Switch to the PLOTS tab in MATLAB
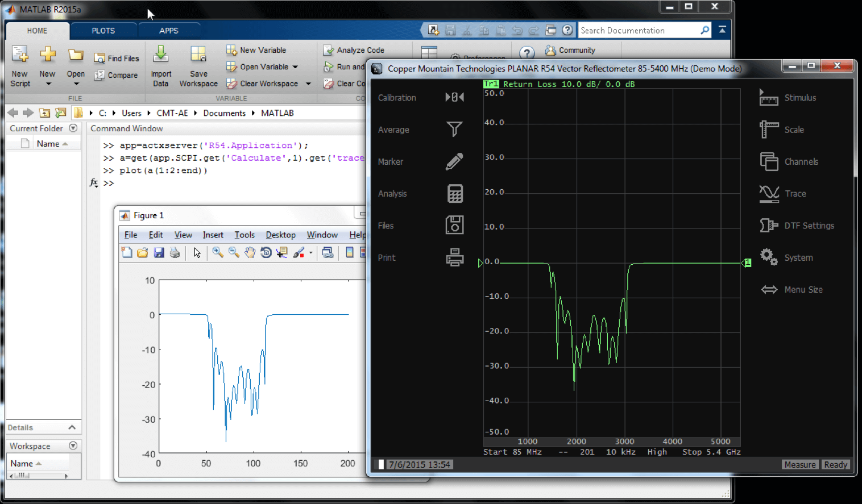Screen dimensions: 862x504 click(x=103, y=30)
